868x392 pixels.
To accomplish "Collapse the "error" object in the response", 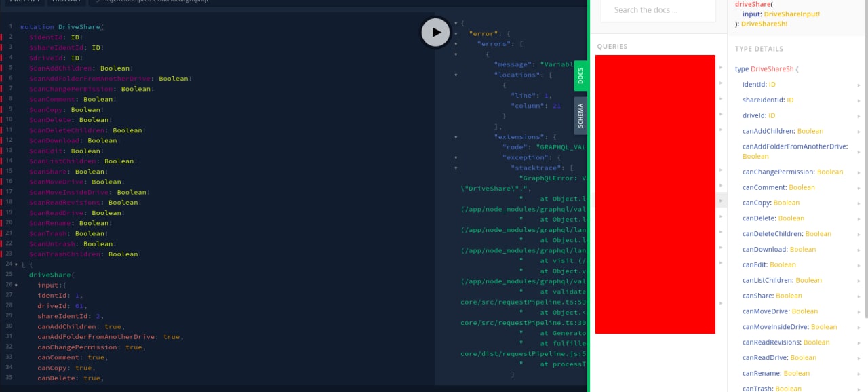I will tap(456, 33).
